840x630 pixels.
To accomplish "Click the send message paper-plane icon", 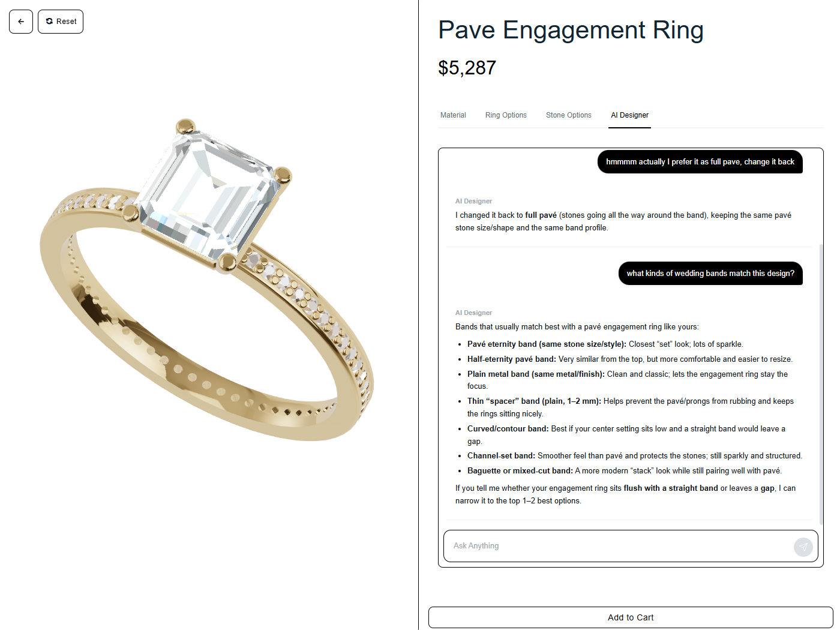I will [803, 547].
